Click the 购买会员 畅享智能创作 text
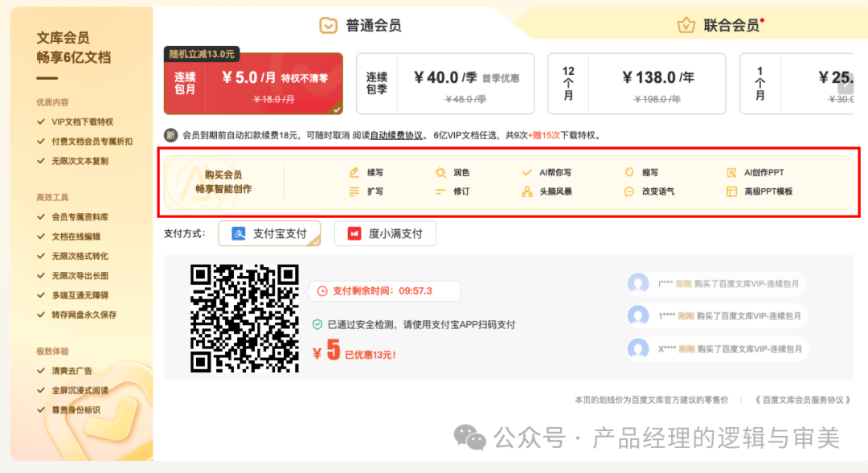 [x=223, y=182]
